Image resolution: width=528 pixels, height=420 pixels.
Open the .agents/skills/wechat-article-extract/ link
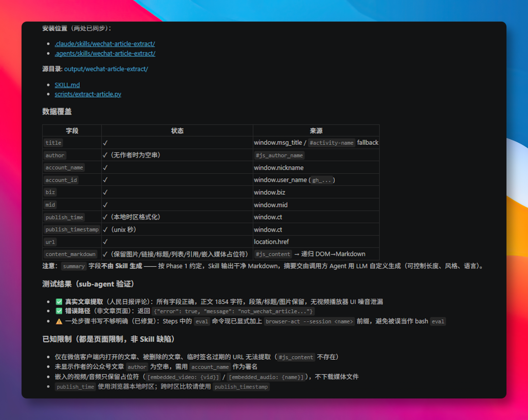105,54
